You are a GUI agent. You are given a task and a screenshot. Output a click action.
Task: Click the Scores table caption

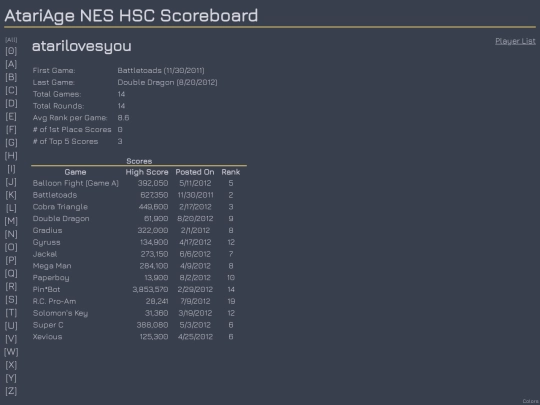tap(139, 161)
